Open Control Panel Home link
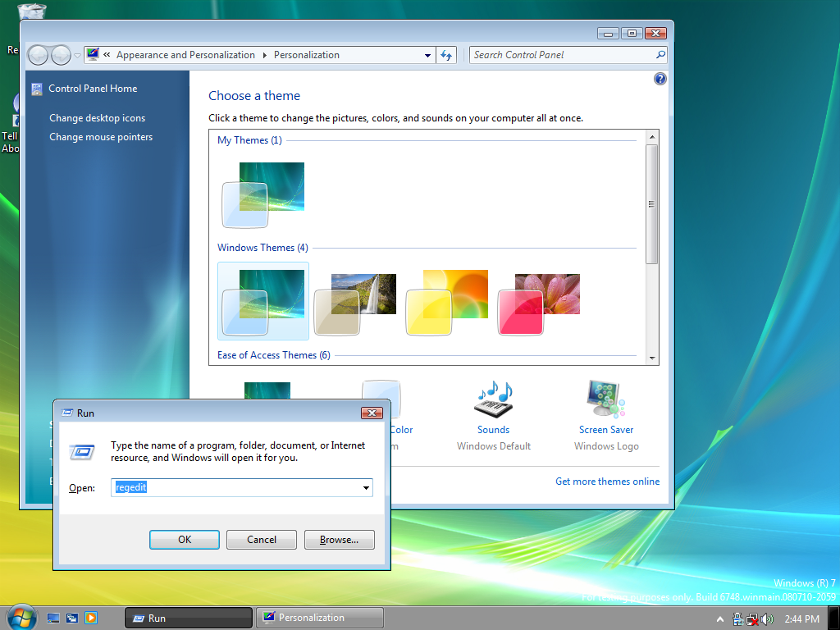This screenshot has width=840, height=630. (x=93, y=89)
